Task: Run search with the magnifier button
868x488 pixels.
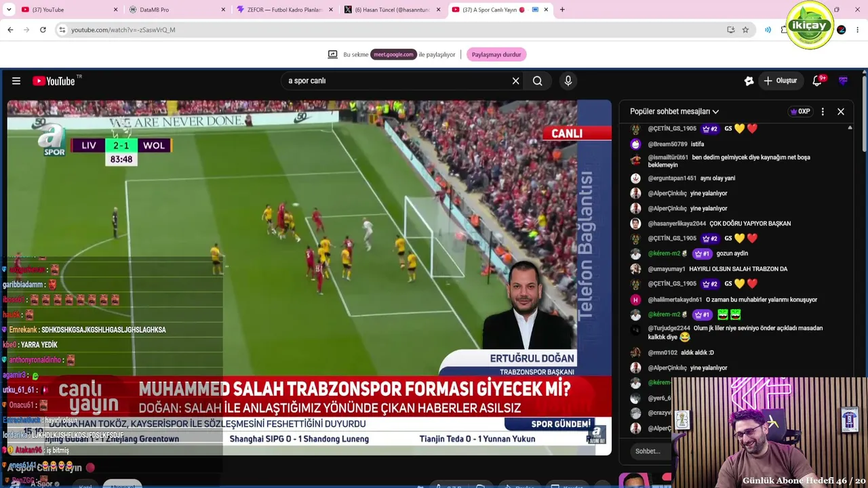Action: tap(538, 81)
